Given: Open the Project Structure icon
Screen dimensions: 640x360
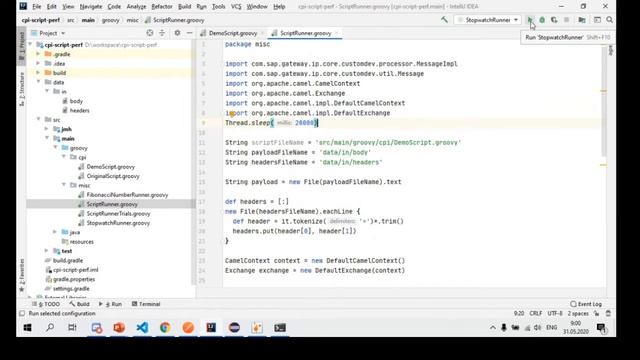Looking at the screenshot, I should tap(582, 20).
